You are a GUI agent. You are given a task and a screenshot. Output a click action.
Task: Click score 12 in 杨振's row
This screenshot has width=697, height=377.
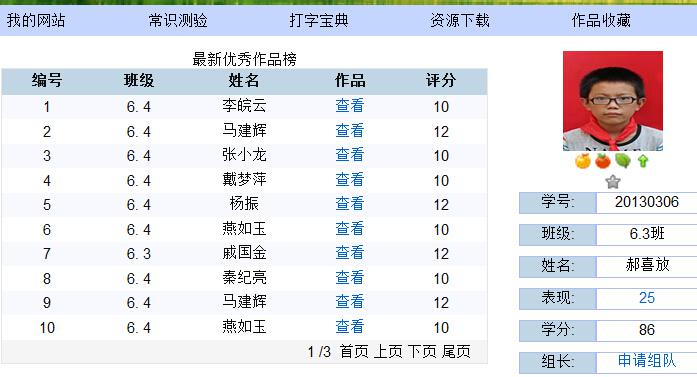click(441, 205)
